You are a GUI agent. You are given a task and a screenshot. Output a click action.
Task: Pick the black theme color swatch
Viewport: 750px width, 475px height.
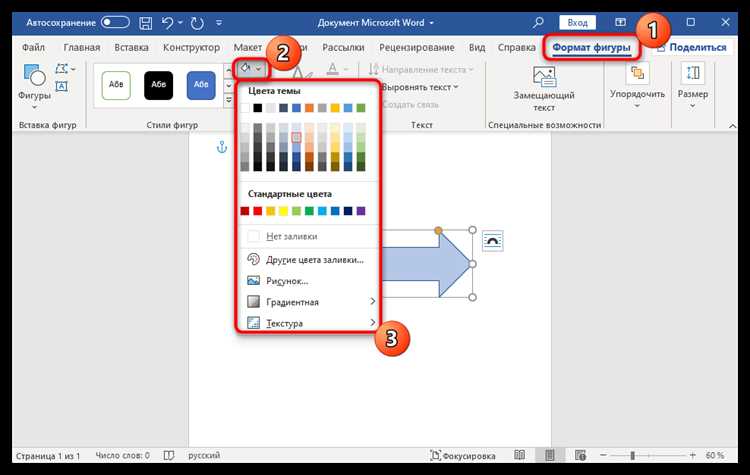point(257,108)
